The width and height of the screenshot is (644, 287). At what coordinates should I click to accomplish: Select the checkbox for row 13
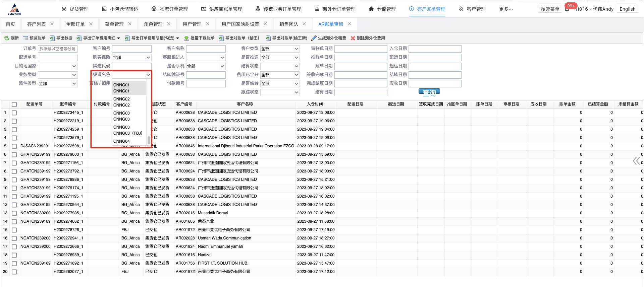(14, 213)
